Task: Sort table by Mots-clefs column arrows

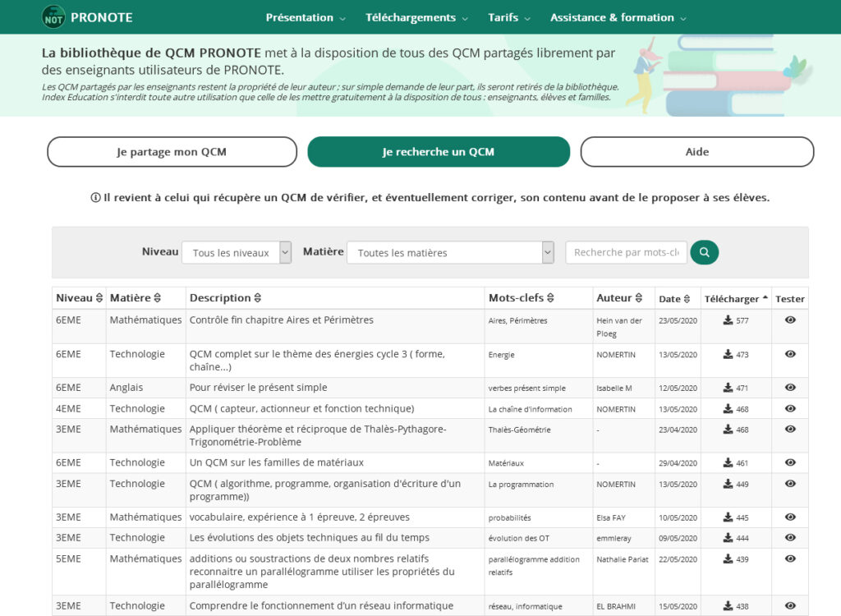Action: 550,298
